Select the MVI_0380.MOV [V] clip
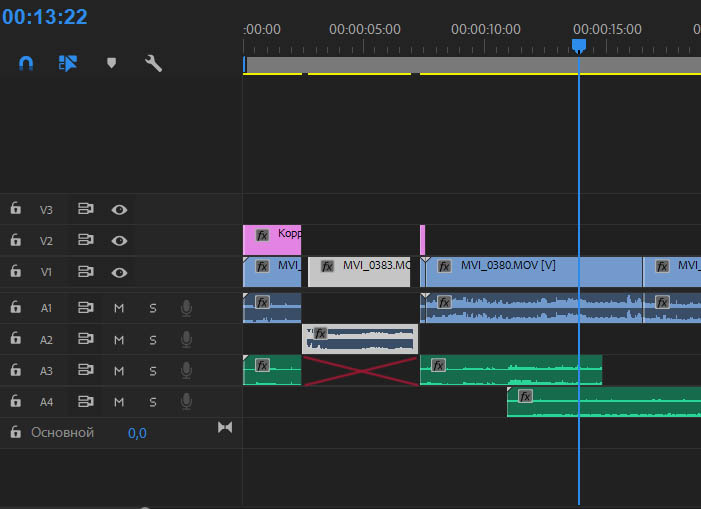This screenshot has width=701, height=509. tap(534, 272)
